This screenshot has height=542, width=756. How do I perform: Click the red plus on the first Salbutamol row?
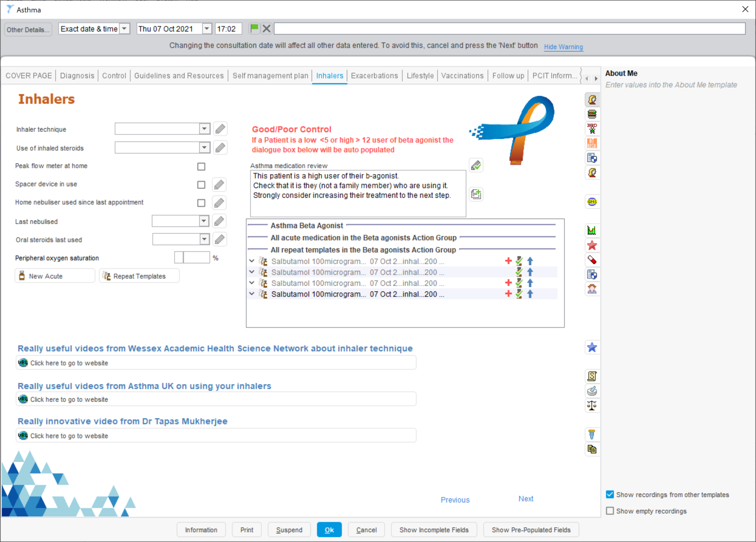(508, 261)
